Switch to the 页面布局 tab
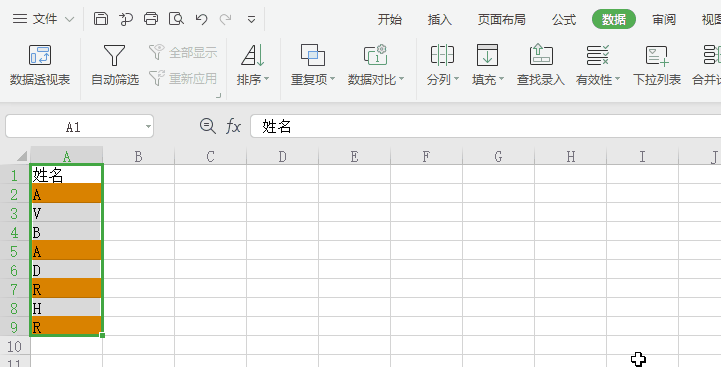Viewport: 721px width, 367px height. (x=501, y=19)
